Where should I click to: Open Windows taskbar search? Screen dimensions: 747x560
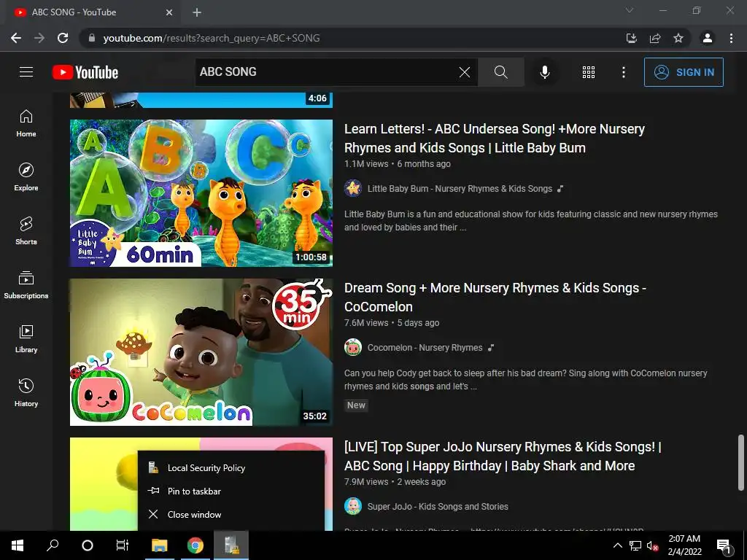pos(53,545)
